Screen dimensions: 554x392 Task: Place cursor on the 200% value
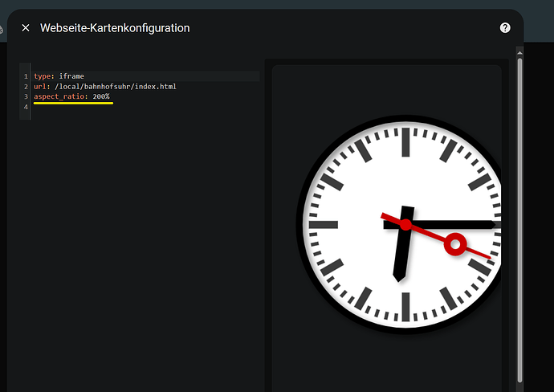(101, 96)
